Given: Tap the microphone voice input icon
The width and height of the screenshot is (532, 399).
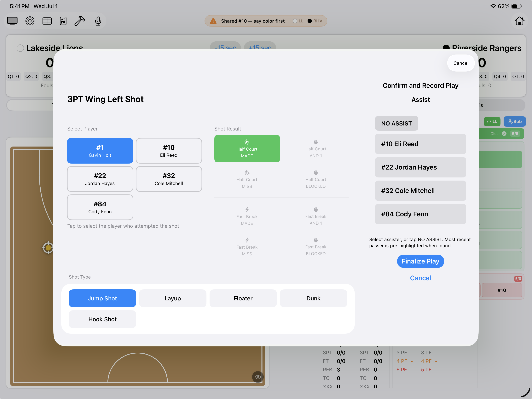Looking at the screenshot, I should tap(98, 21).
